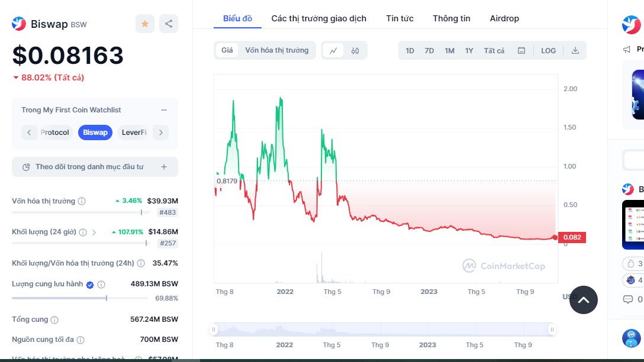
Task: Set chart range to Tất cả
Action: point(494,50)
